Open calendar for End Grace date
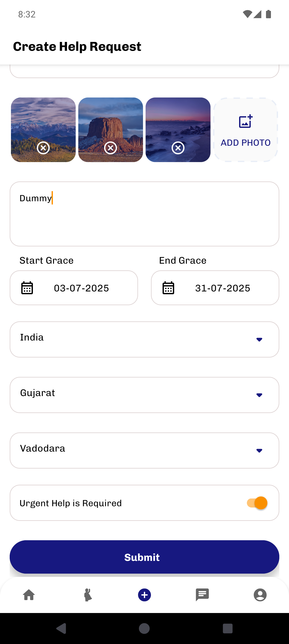 (x=168, y=288)
